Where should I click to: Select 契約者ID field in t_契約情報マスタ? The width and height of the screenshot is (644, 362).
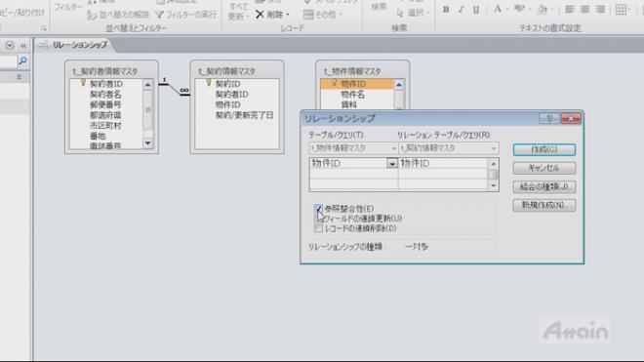coord(231,95)
